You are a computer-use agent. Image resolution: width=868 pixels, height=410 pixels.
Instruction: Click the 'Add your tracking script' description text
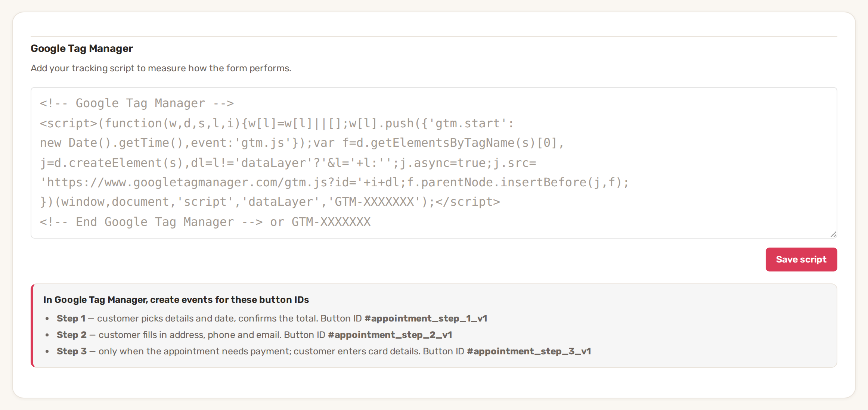click(161, 68)
